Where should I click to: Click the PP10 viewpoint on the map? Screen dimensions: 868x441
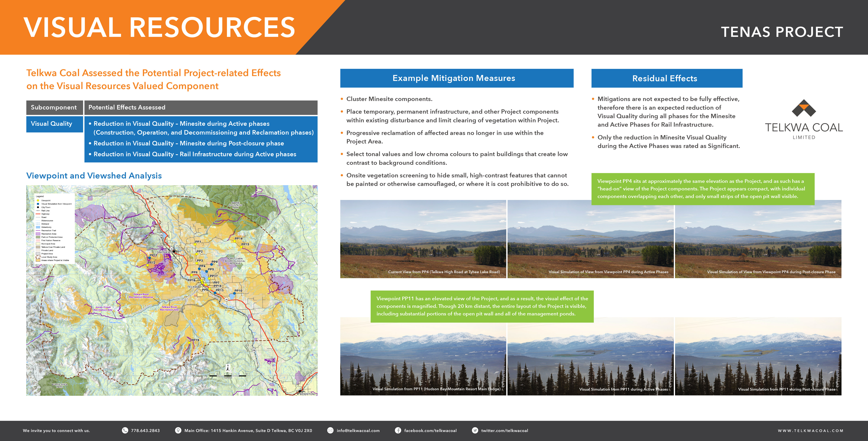235,293
